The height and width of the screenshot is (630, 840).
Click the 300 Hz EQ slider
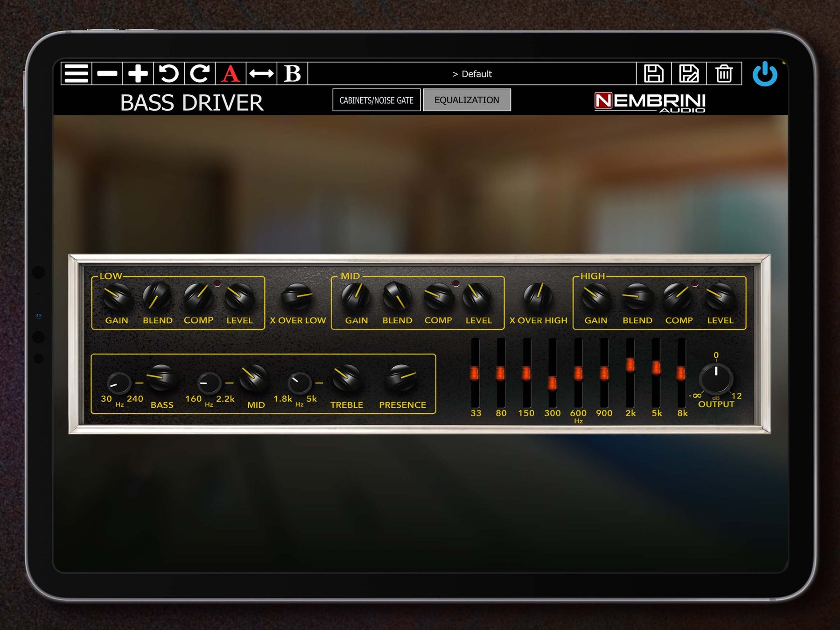(552, 383)
